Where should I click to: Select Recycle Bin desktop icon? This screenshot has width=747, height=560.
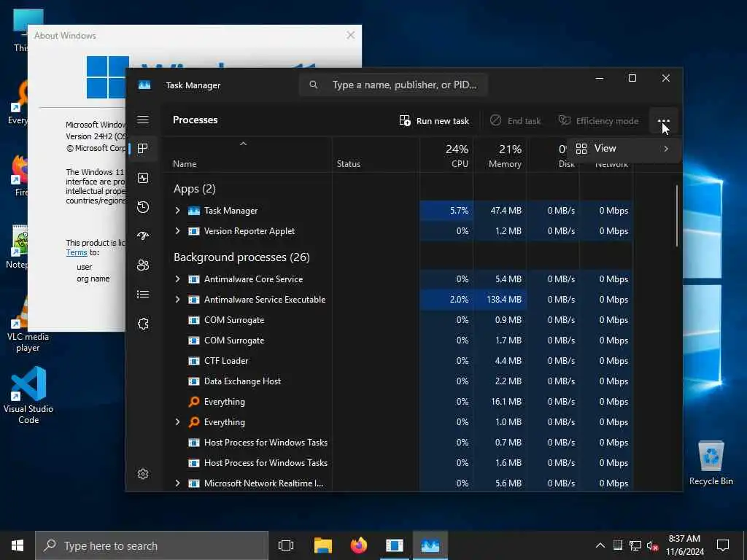(x=711, y=462)
